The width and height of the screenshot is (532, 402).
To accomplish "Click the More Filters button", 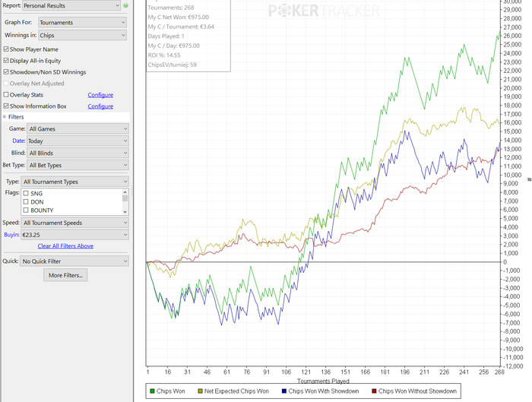I will click(x=65, y=275).
